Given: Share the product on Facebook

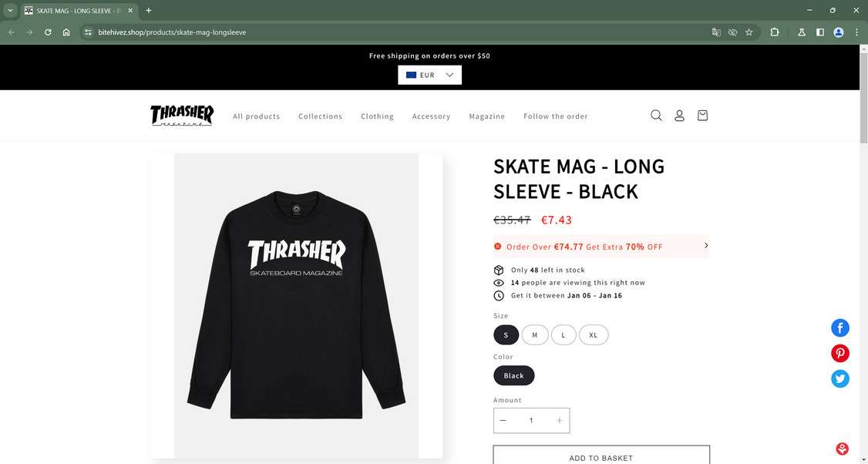Looking at the screenshot, I should click(x=839, y=328).
